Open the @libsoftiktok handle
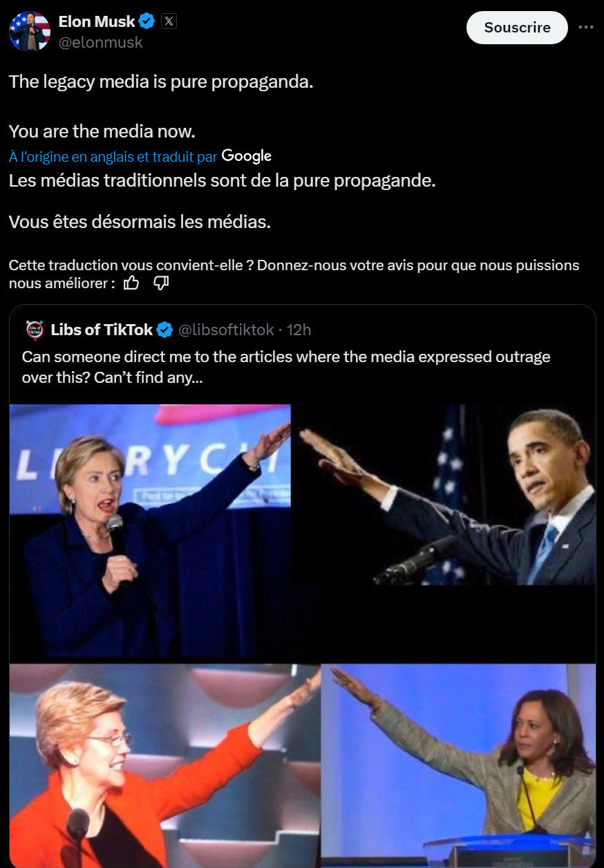The height and width of the screenshot is (868, 604). (x=226, y=330)
